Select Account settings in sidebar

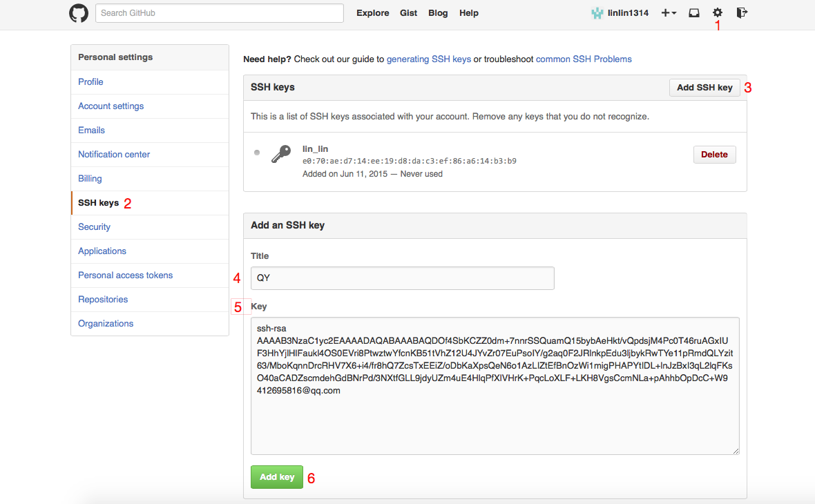tap(150, 106)
